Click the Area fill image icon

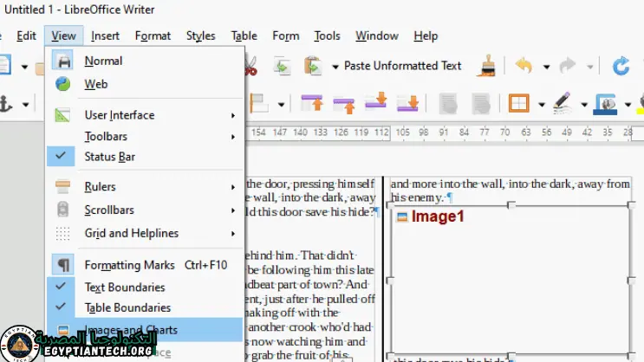(606, 104)
